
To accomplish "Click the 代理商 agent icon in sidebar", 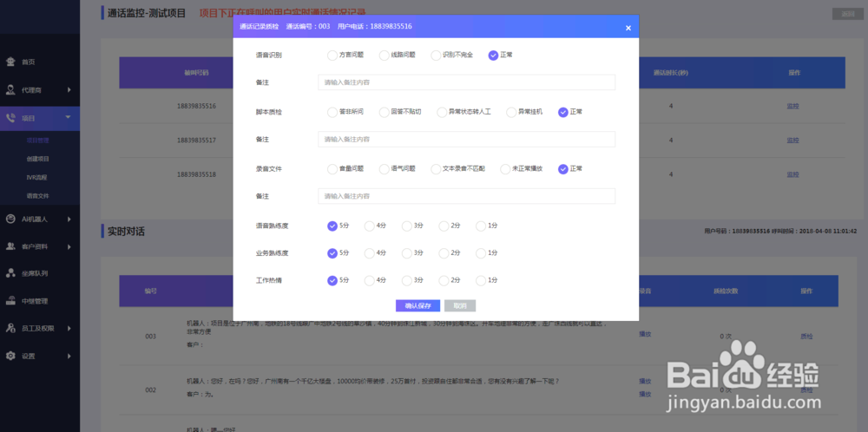I will (x=10, y=89).
